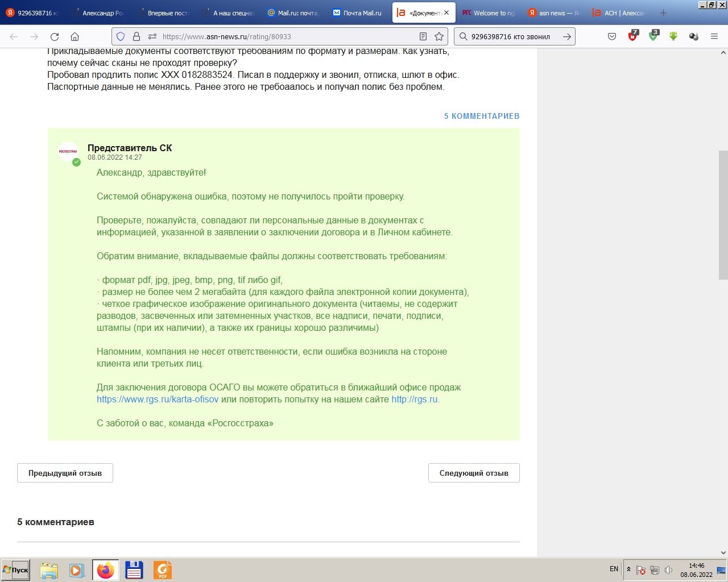728x582 pixels.
Task: Click the 5 КОММЕНТАРИЕВ link
Action: [482, 116]
